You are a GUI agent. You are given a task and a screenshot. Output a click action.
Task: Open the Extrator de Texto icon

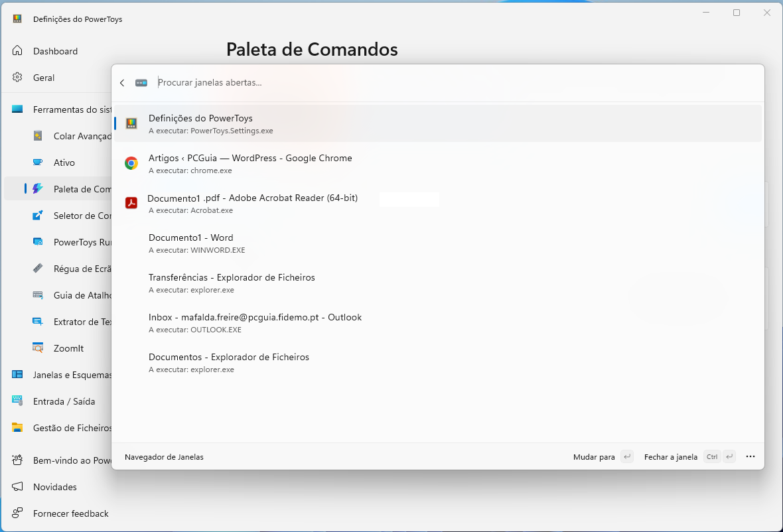[38, 322]
